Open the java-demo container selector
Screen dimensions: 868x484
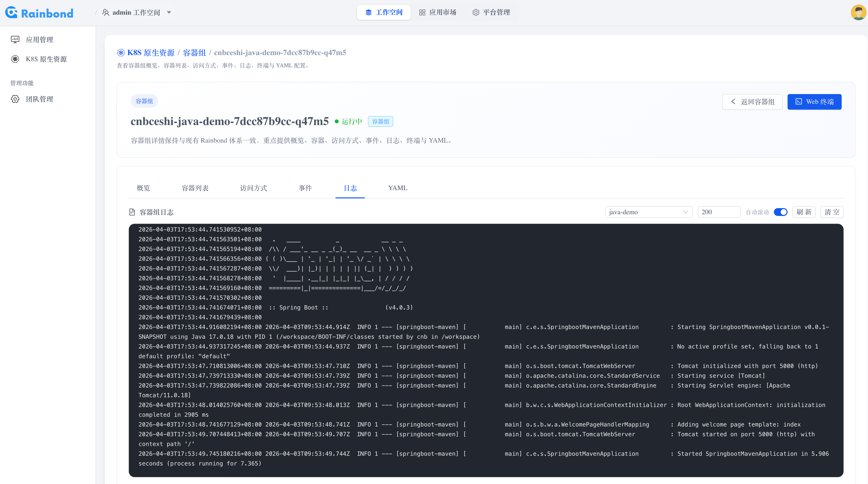(x=648, y=212)
